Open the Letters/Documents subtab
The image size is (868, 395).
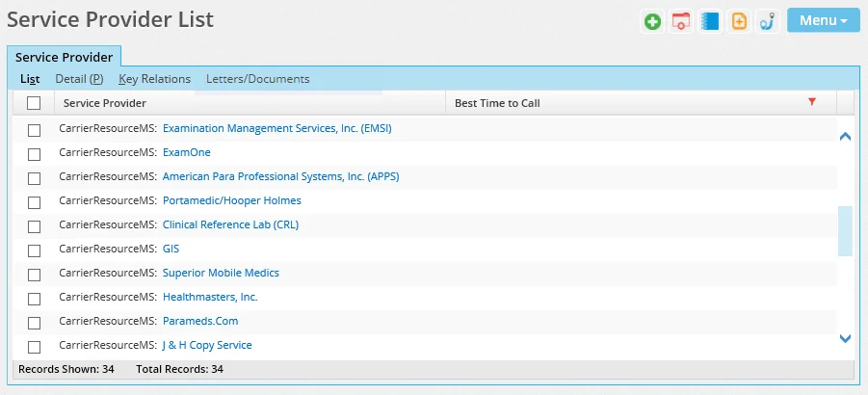pyautogui.click(x=258, y=79)
